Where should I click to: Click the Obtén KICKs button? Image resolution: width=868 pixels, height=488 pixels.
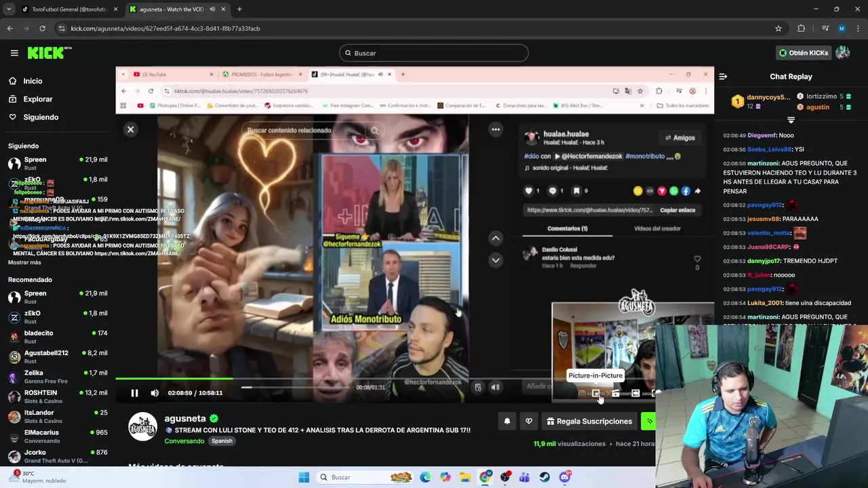click(804, 53)
